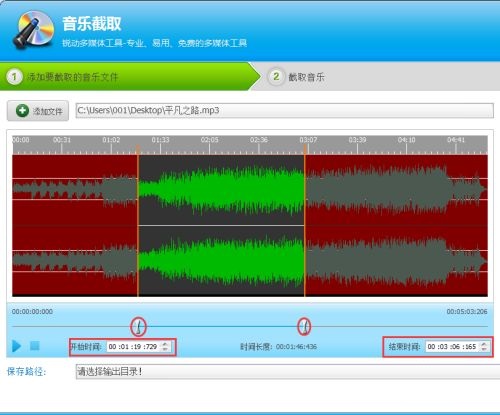Click the 03:39 mark on timeline ruler
The width and height of the screenshot is (500, 415).
pos(357,140)
